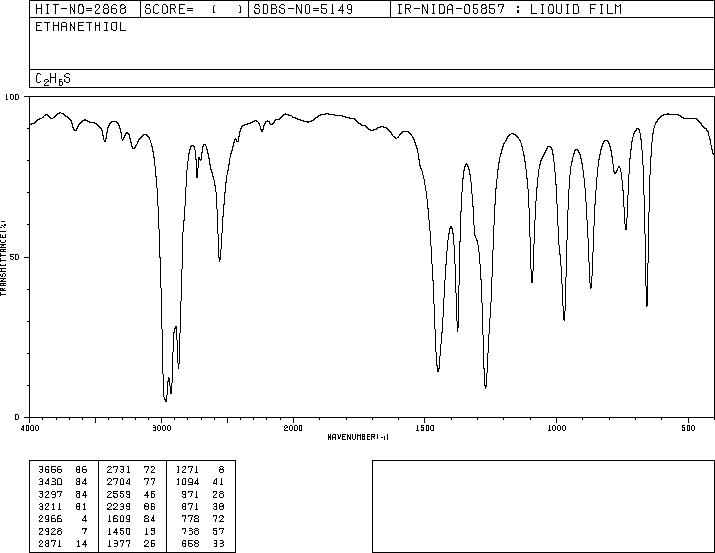Click the 1000 x-axis tick label
This screenshot has width=715, height=553.
click(x=557, y=428)
